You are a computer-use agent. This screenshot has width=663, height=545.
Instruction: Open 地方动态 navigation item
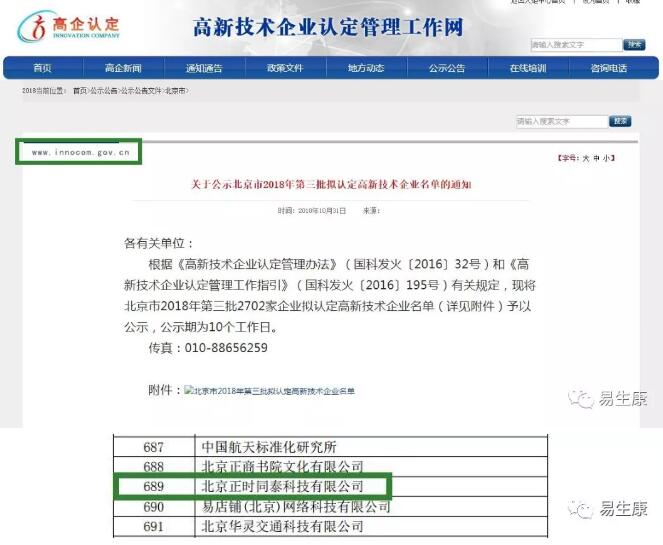pyautogui.click(x=366, y=68)
